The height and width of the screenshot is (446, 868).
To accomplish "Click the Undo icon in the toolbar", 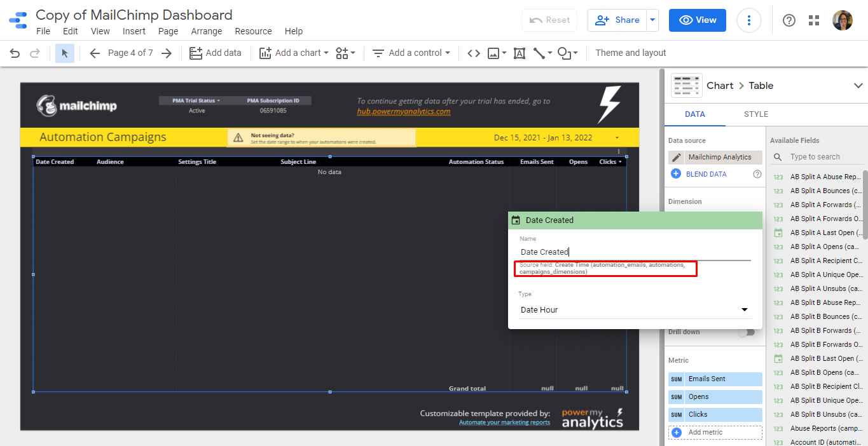I will pos(14,53).
